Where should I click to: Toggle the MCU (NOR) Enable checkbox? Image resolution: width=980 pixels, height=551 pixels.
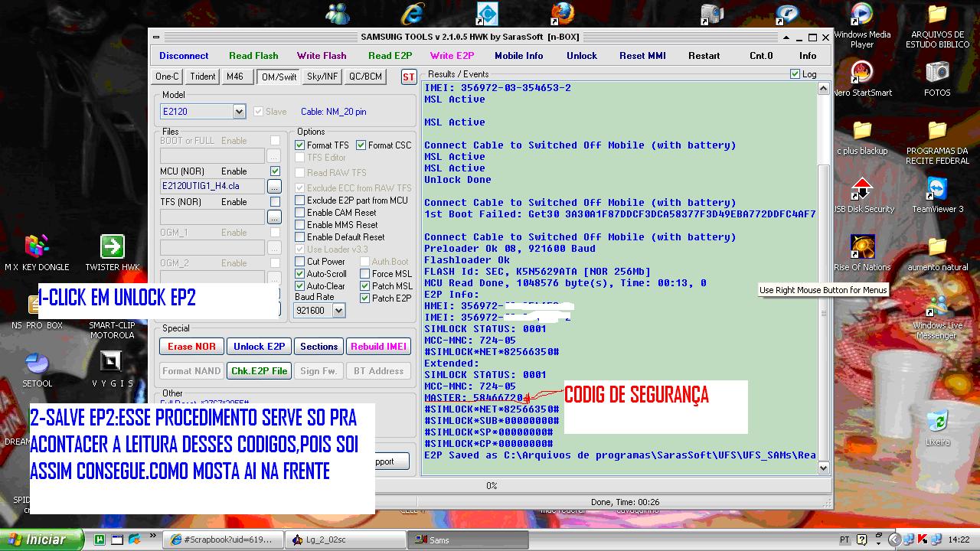point(275,171)
